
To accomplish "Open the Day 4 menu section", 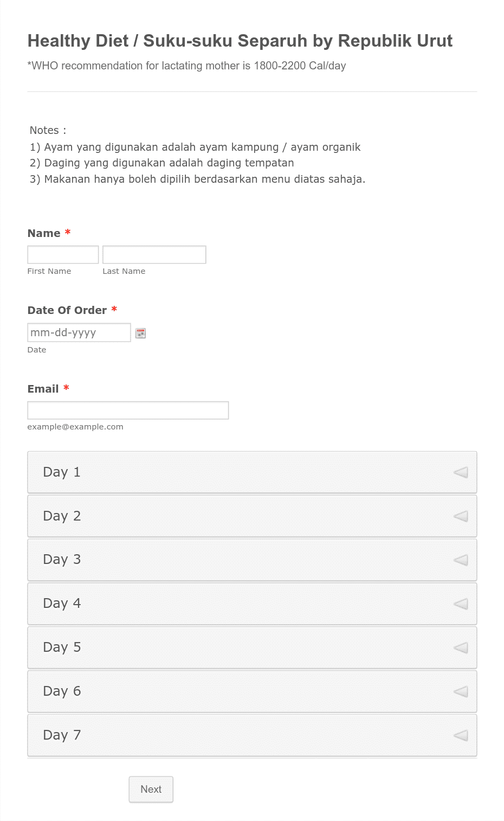I will tap(252, 604).
